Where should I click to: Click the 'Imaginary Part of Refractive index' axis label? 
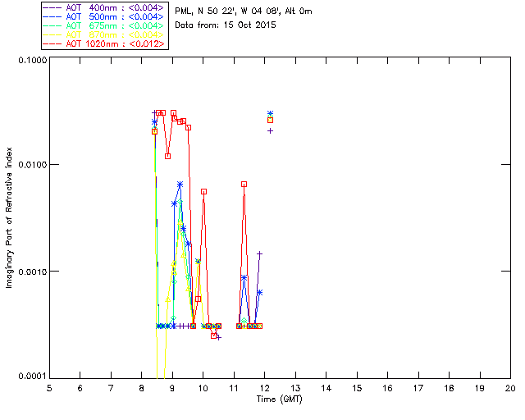pos(9,217)
